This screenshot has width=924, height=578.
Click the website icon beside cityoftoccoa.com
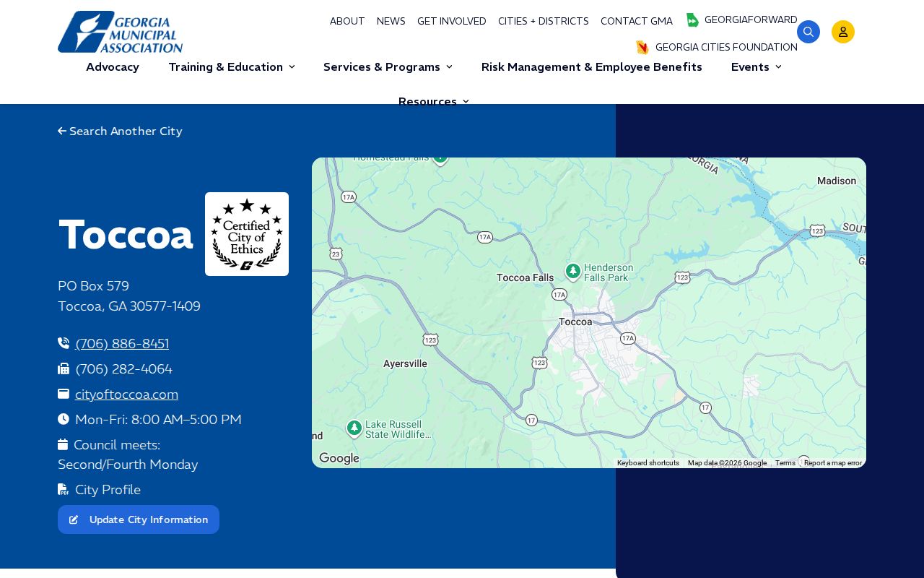pos(64,394)
